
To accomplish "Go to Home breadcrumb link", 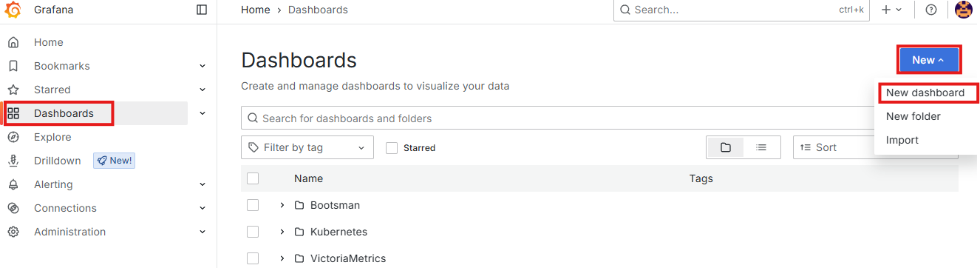I will pos(256,10).
